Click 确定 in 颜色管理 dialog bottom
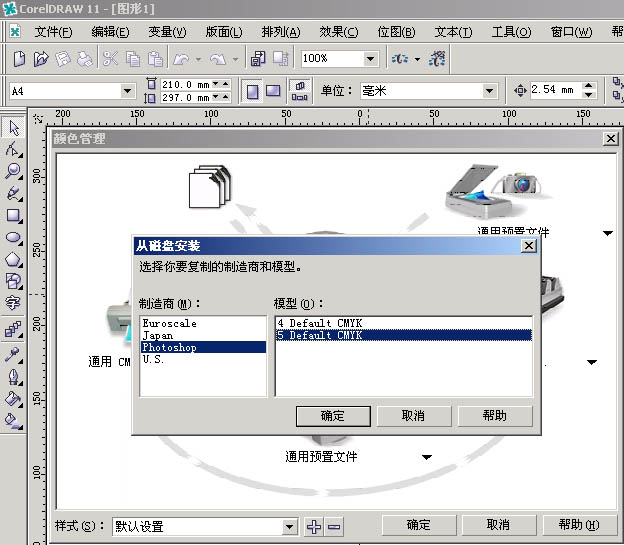624x545 pixels. click(419, 525)
